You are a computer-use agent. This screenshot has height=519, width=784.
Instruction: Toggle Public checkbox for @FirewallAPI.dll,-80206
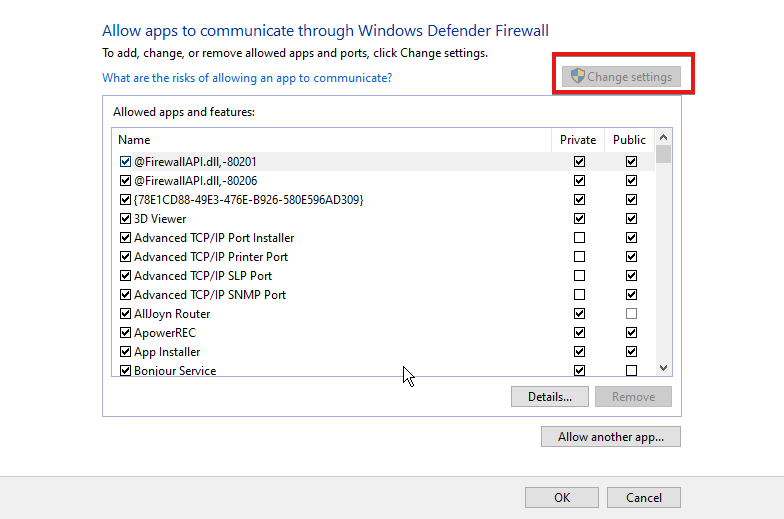(631, 180)
